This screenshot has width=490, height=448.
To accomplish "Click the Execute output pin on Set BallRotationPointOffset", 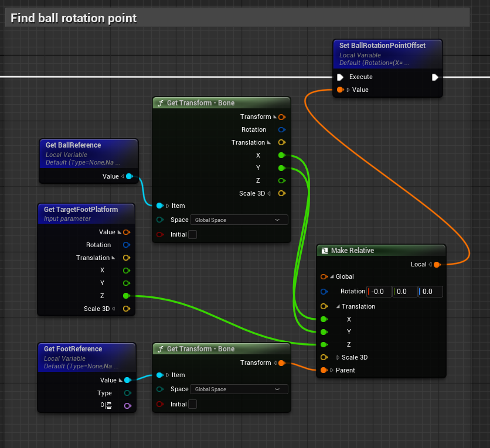I will pyautogui.click(x=435, y=77).
